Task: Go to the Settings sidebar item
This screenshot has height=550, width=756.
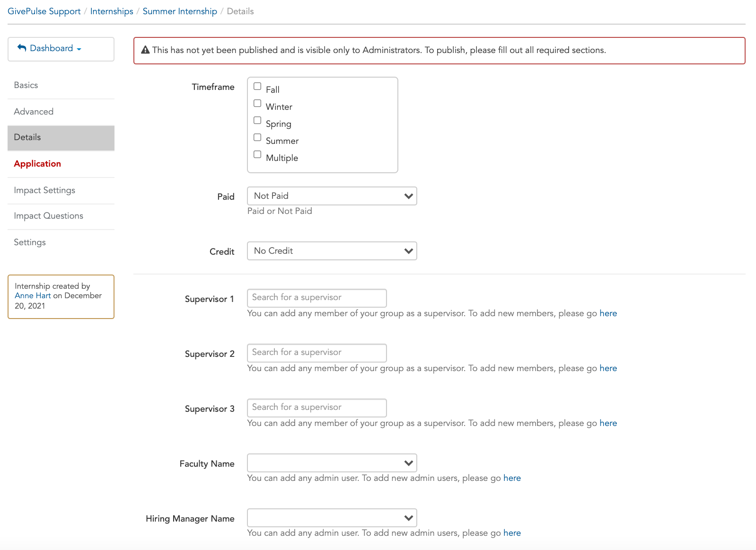Action: (x=61, y=242)
